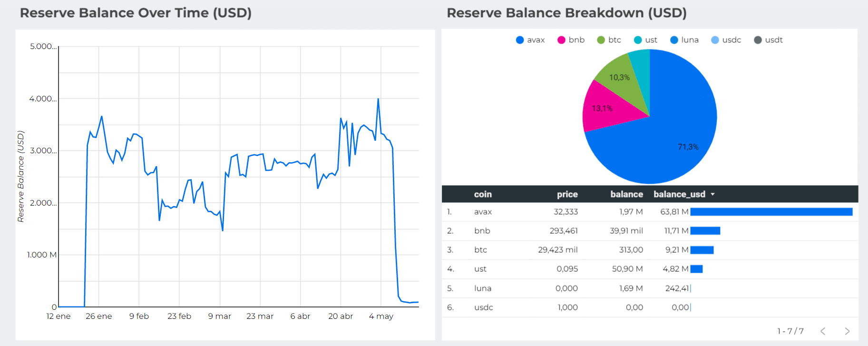Click the bnb balance bar
The image size is (868, 346).
pos(705,231)
